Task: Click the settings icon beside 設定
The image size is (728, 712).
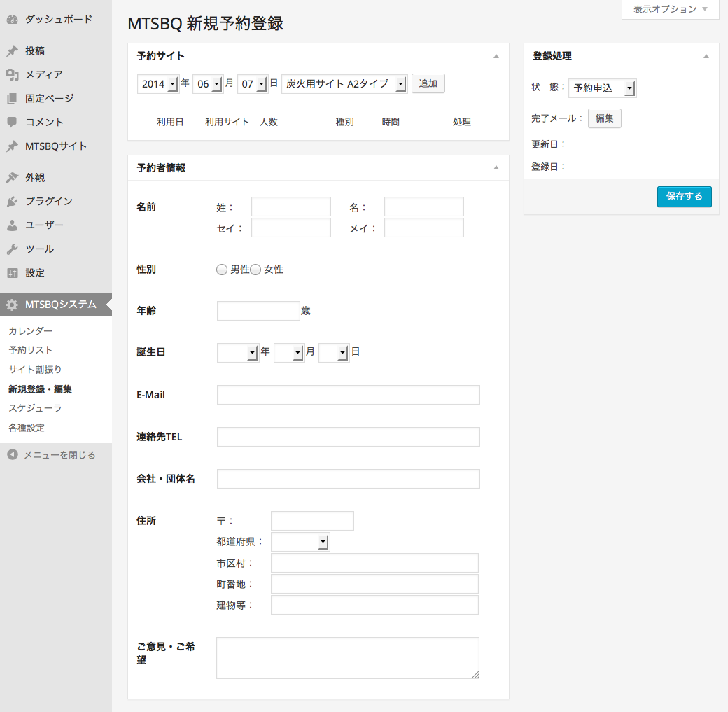Action: point(12,273)
